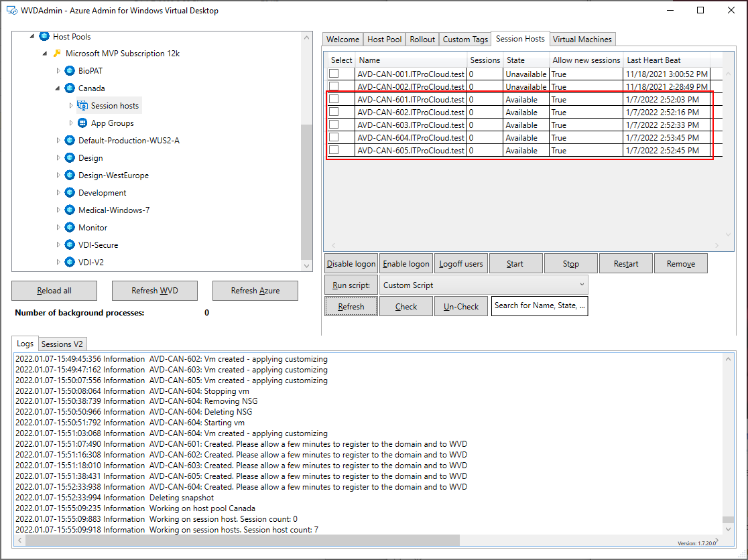Select the Canada host pool icon
Screen dimensions: 748x560
(x=70, y=88)
